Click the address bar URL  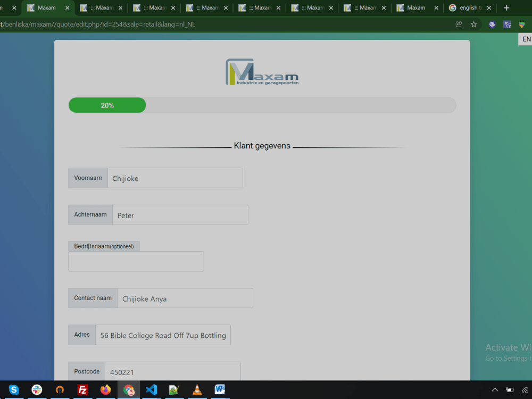click(98, 24)
